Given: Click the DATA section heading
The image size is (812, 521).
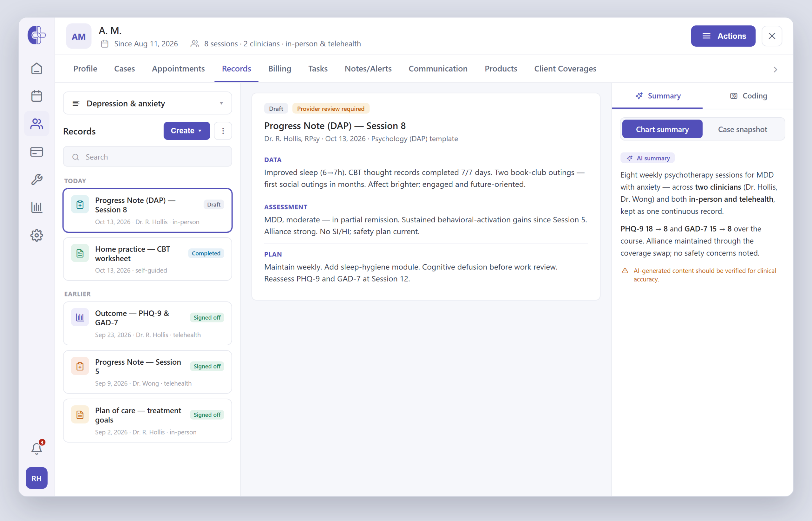Looking at the screenshot, I should pyautogui.click(x=273, y=160).
